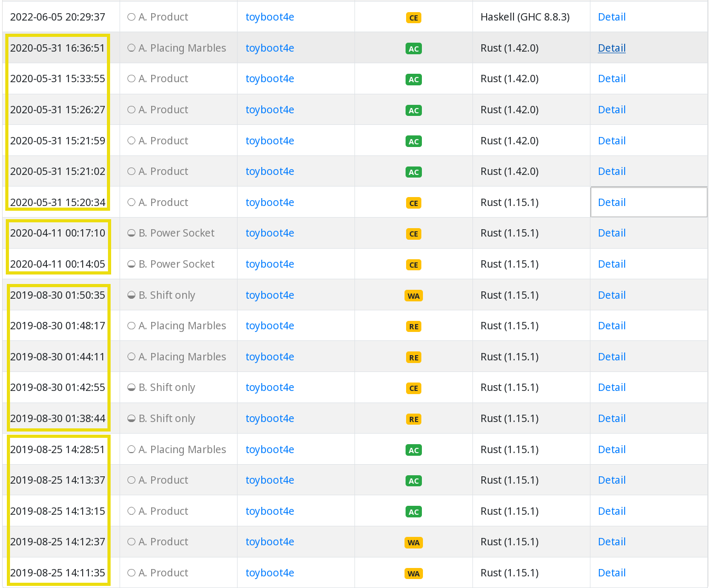Open Detail for the 2020-04-11 00:14:05 submission
The height and width of the screenshot is (588, 710).
(x=612, y=264)
